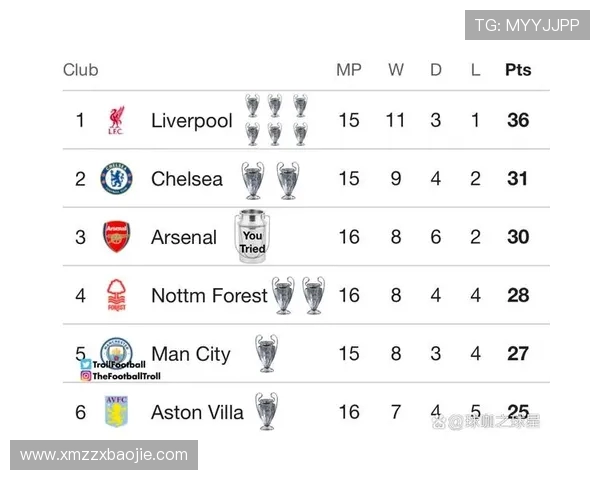Viewport: 600px width, 480px height.
Task: Click the trophy icon beside Aston Villa
Action: tap(266, 411)
